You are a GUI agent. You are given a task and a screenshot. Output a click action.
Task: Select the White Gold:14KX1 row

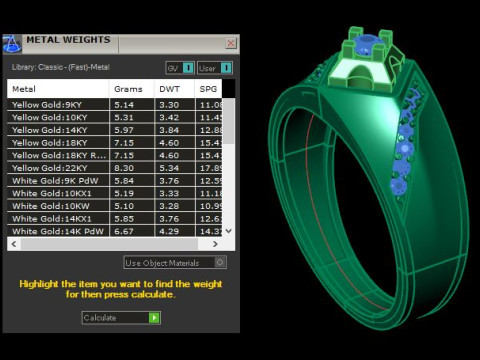[114, 219]
